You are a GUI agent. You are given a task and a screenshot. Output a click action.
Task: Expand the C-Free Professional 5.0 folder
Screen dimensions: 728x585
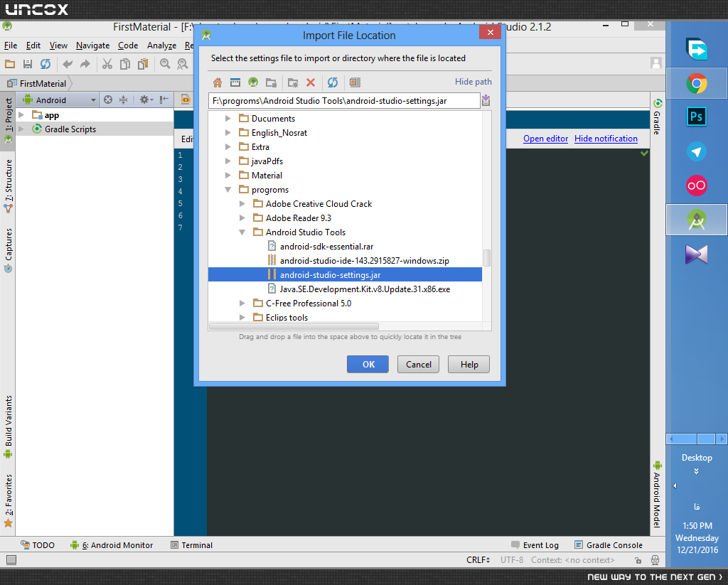(242, 304)
